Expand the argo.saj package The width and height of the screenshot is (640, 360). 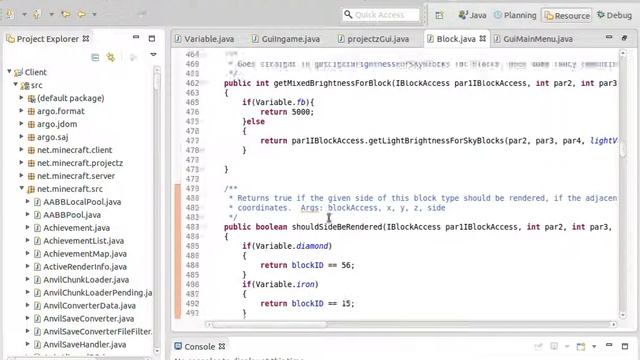[22, 136]
